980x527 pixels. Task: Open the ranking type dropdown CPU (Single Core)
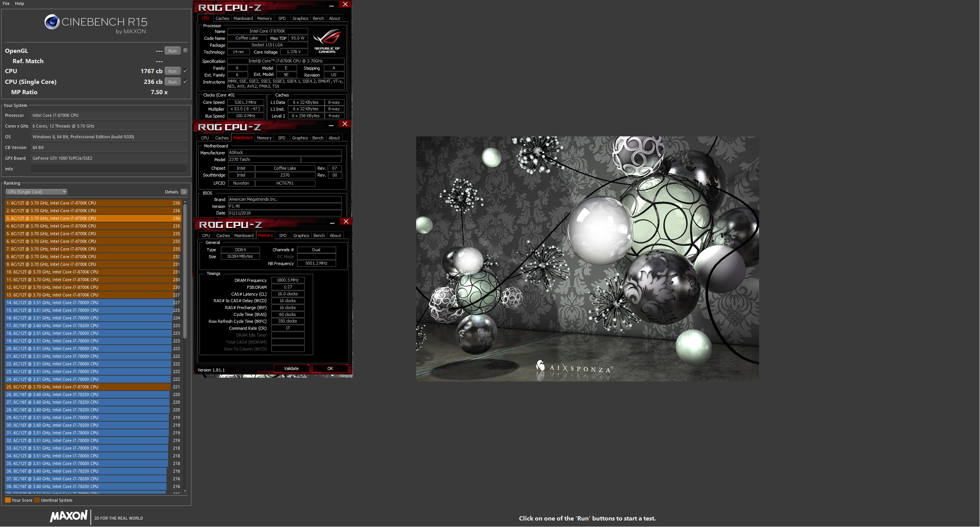(36, 192)
